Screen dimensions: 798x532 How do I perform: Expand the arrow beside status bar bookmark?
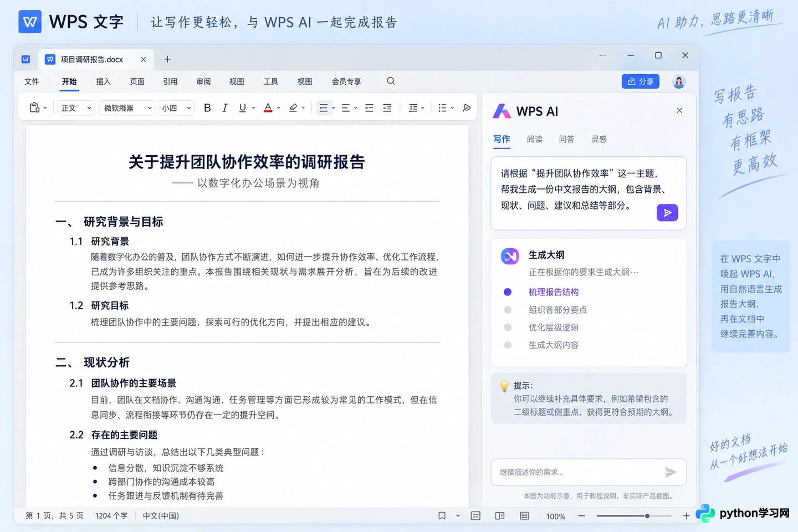(x=458, y=516)
